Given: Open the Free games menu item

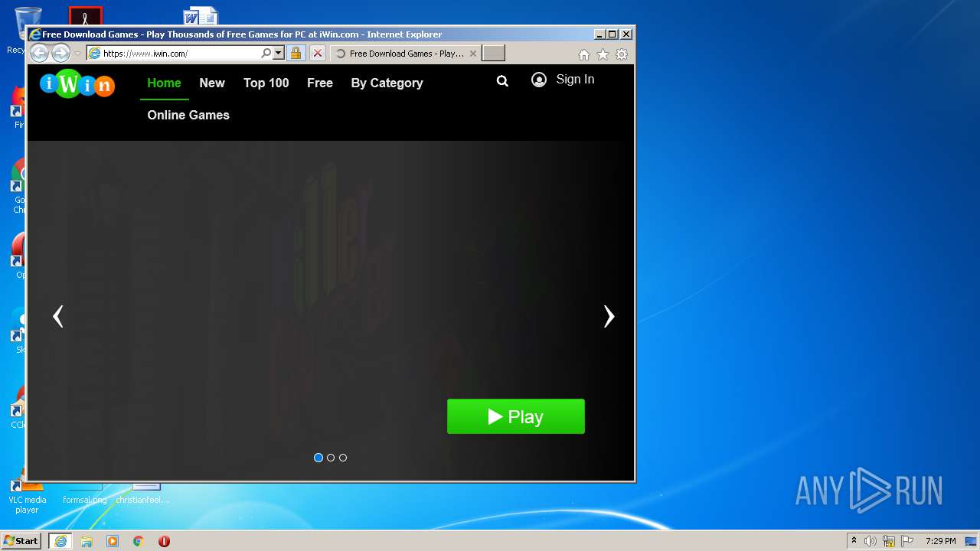Looking at the screenshot, I should [320, 83].
